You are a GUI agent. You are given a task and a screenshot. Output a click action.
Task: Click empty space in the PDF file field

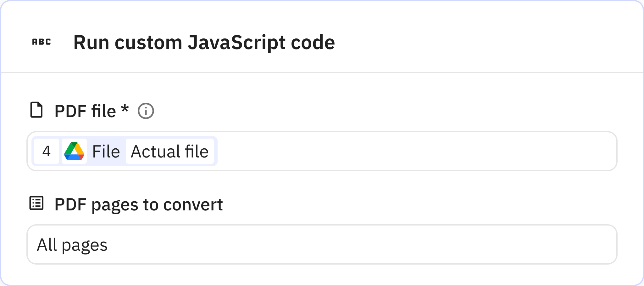coord(409,151)
